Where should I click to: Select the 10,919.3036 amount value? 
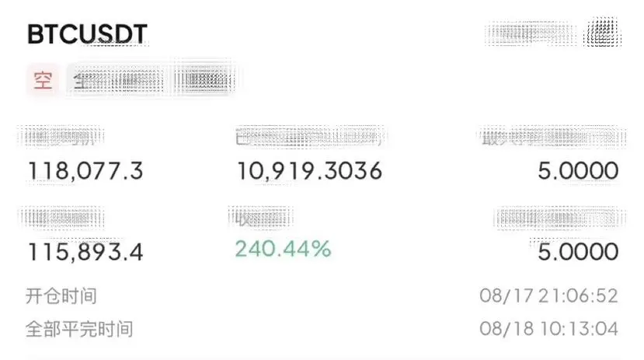tap(310, 170)
